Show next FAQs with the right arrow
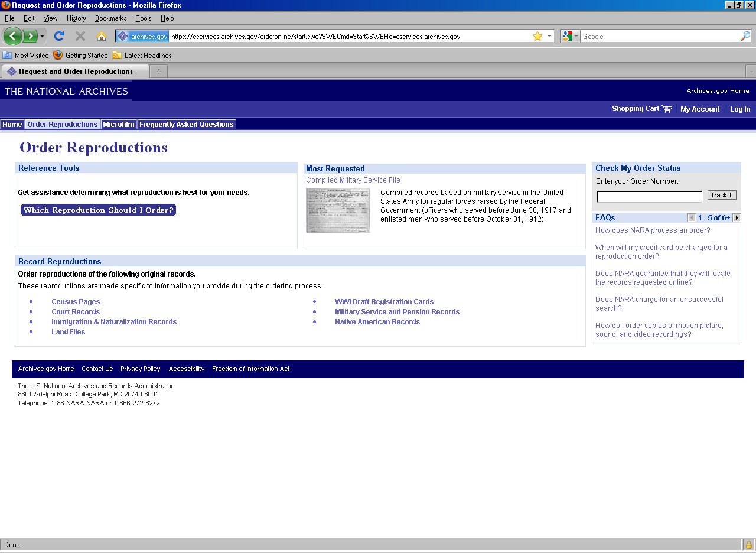 click(x=737, y=218)
